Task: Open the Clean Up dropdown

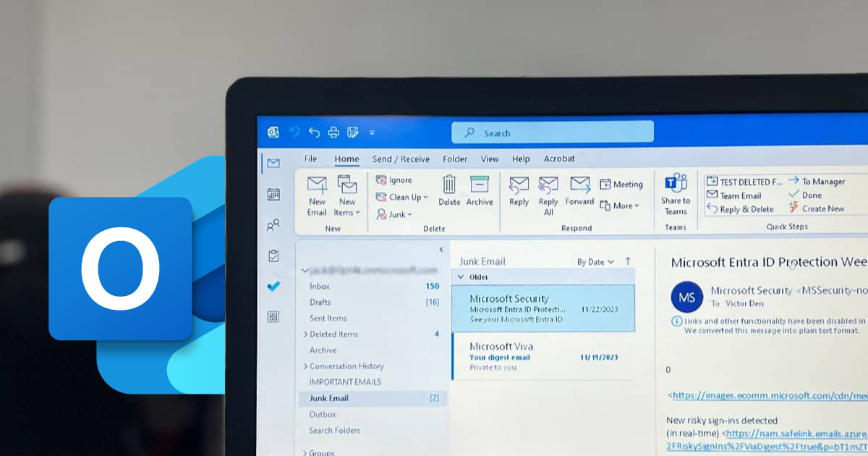Action: 402,197
